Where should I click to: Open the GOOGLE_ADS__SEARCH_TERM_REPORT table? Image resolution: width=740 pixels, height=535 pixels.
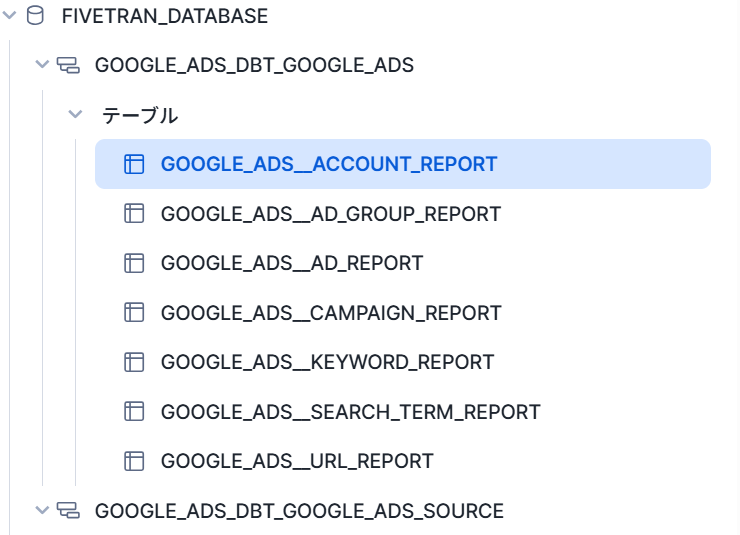(x=350, y=412)
